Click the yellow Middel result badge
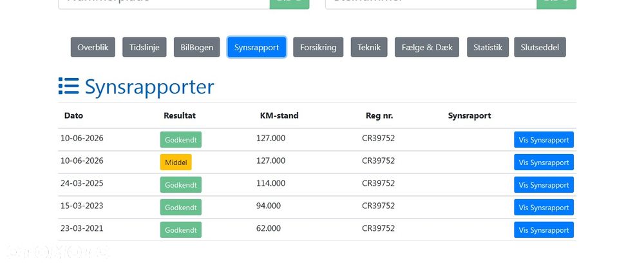 click(x=176, y=162)
